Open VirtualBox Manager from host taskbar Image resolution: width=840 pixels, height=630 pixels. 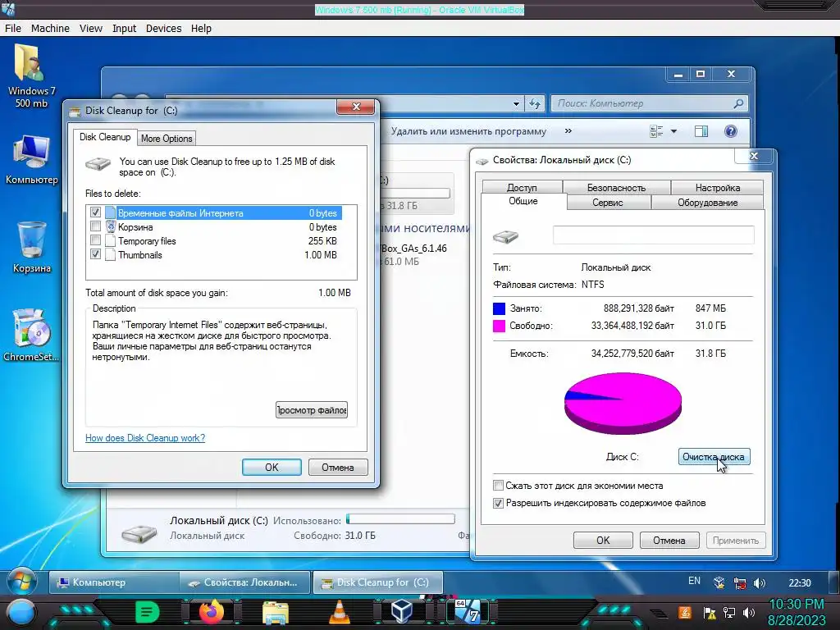(x=402, y=612)
